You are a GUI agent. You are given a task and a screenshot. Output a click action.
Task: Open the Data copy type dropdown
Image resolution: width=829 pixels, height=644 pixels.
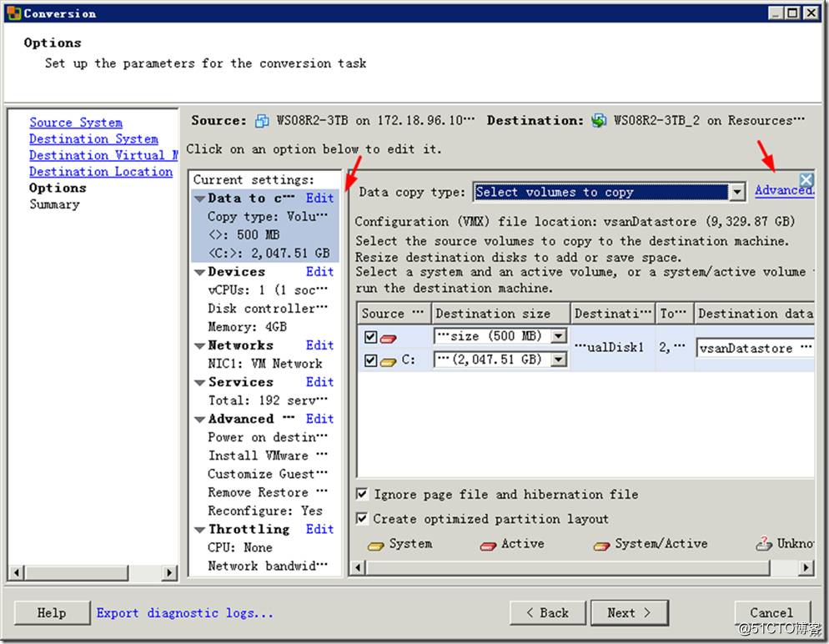point(736,193)
